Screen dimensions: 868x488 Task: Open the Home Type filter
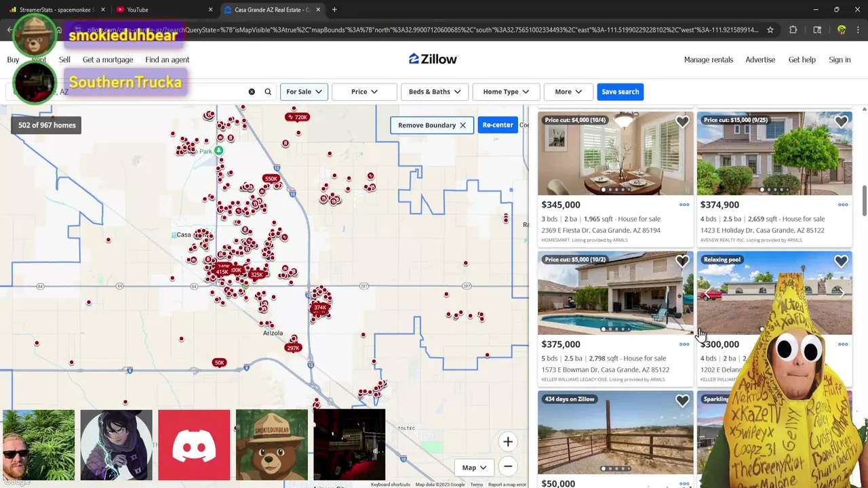pyautogui.click(x=506, y=91)
